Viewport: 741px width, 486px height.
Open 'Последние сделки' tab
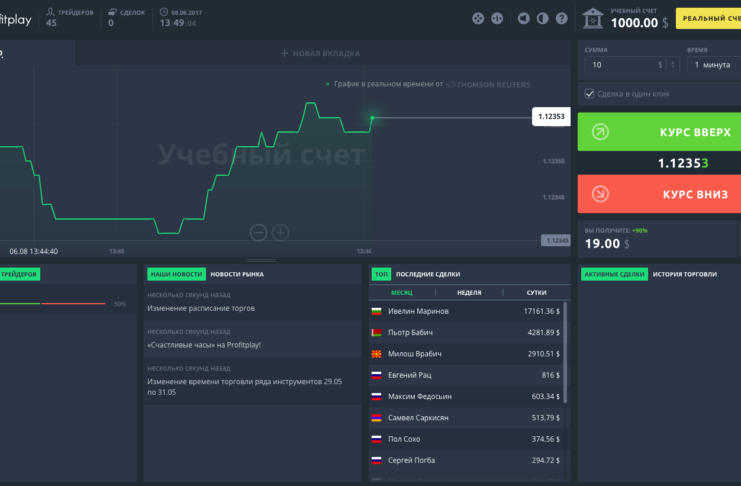(x=428, y=274)
